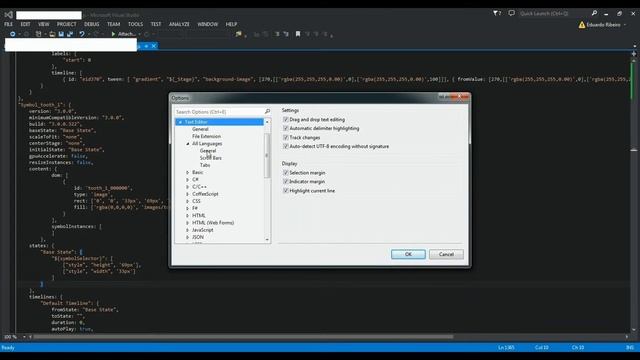Open the EDIT menu
640x360 pixels.
pyautogui.click(x=25, y=24)
